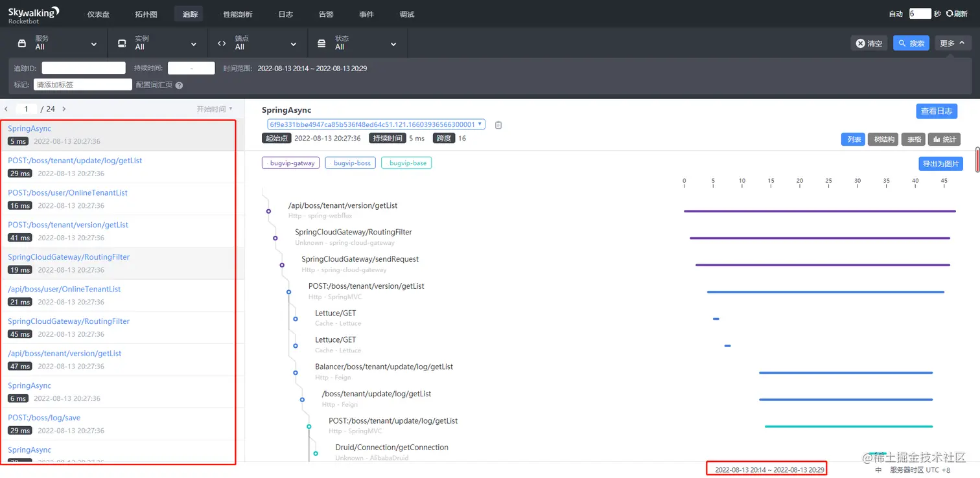980x478 pixels.
Task: Click the auto-refresh seconds input showing 6
Action: click(920, 14)
